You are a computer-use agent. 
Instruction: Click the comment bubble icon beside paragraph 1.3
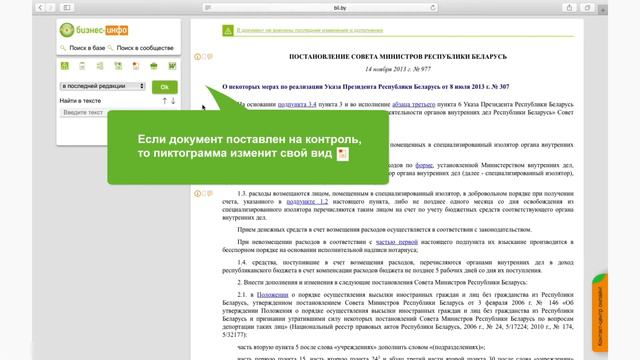[210, 193]
